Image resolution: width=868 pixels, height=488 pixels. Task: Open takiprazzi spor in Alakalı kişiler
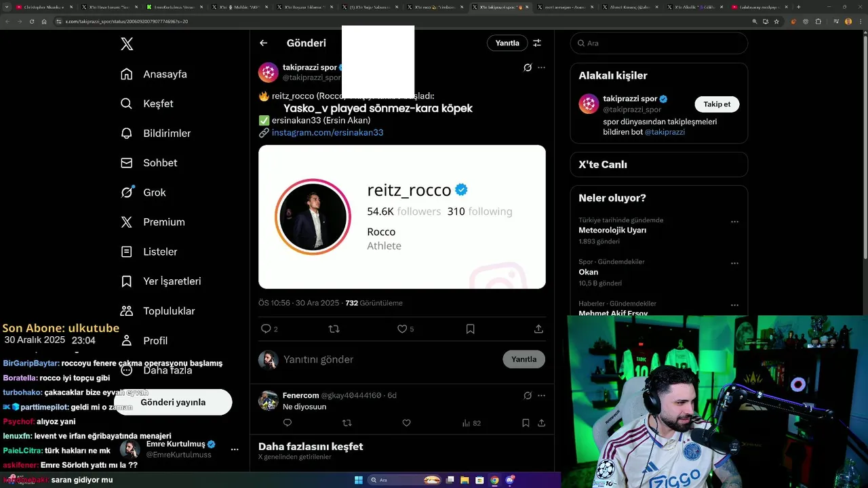(629, 99)
